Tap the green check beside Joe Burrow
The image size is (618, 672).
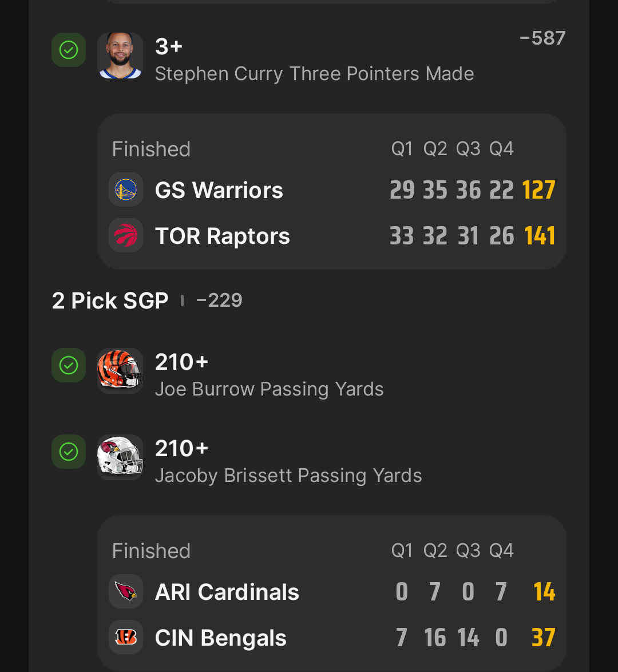[x=69, y=365]
